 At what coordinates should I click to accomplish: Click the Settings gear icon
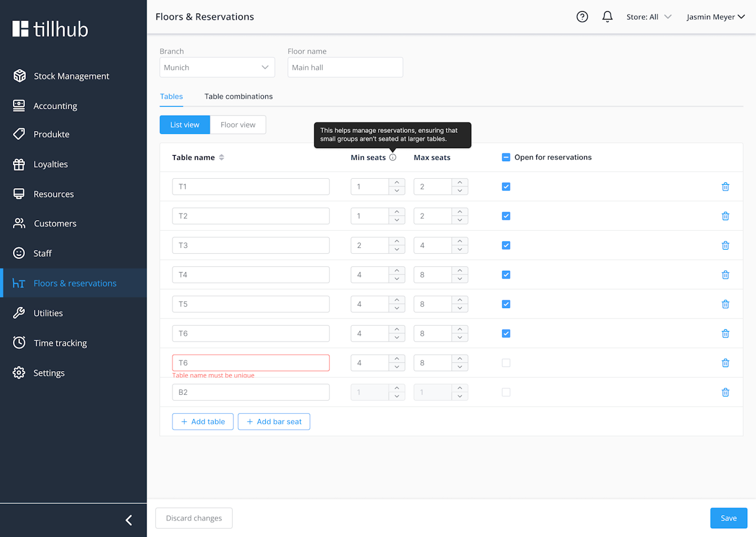coord(19,373)
